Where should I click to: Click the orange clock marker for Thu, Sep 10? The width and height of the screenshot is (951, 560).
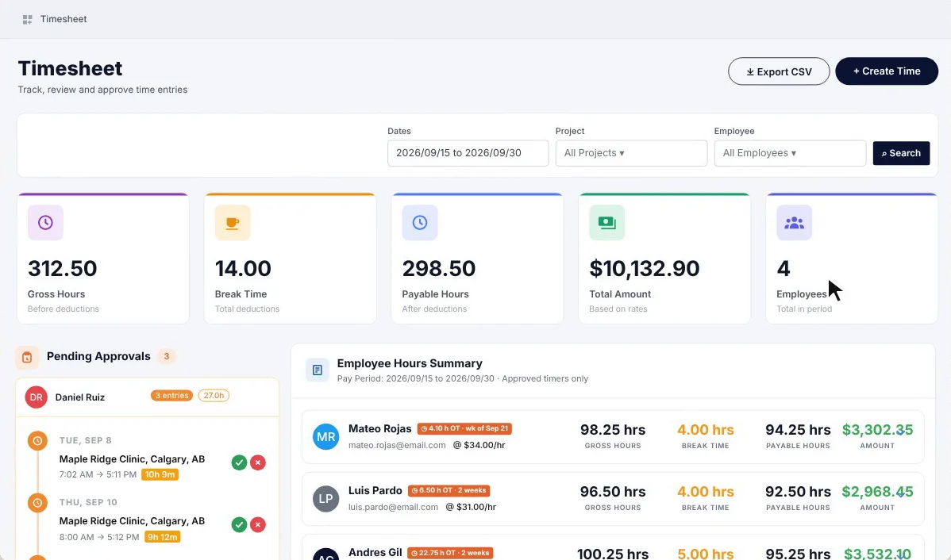37,502
